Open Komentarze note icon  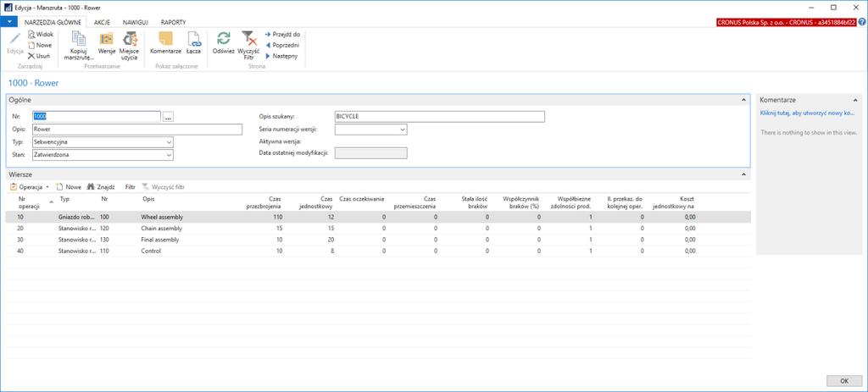coord(165,39)
